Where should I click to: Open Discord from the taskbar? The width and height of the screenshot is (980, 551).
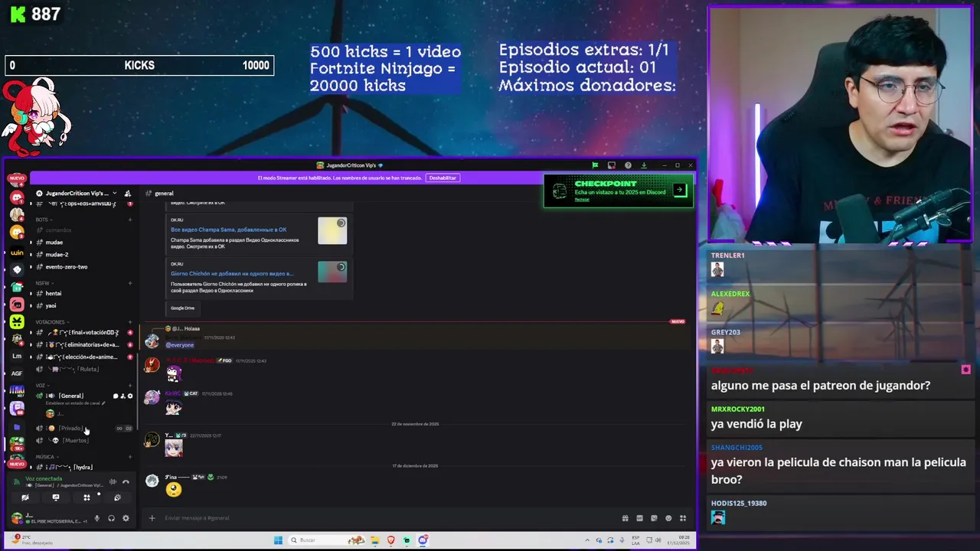point(423,540)
